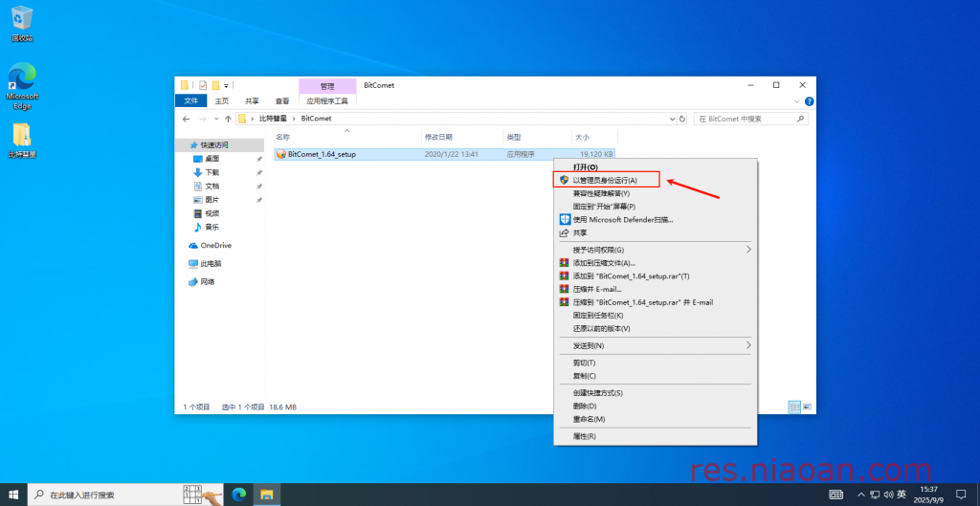Go back with the Back arrow
The height and width of the screenshot is (506, 980).
187,119
